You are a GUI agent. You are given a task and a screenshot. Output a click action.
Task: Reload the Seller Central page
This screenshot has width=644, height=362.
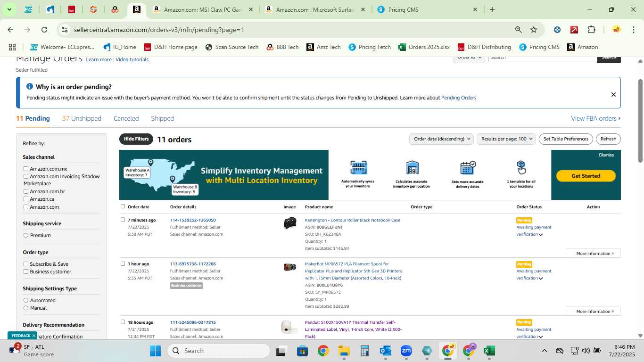pyautogui.click(x=44, y=30)
